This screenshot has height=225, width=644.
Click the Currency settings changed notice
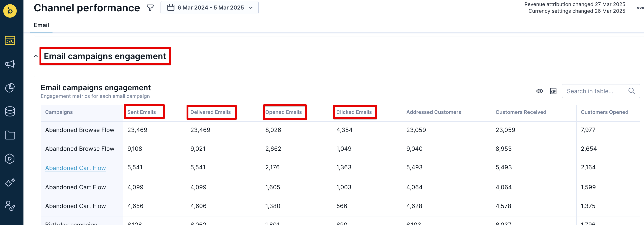click(577, 11)
